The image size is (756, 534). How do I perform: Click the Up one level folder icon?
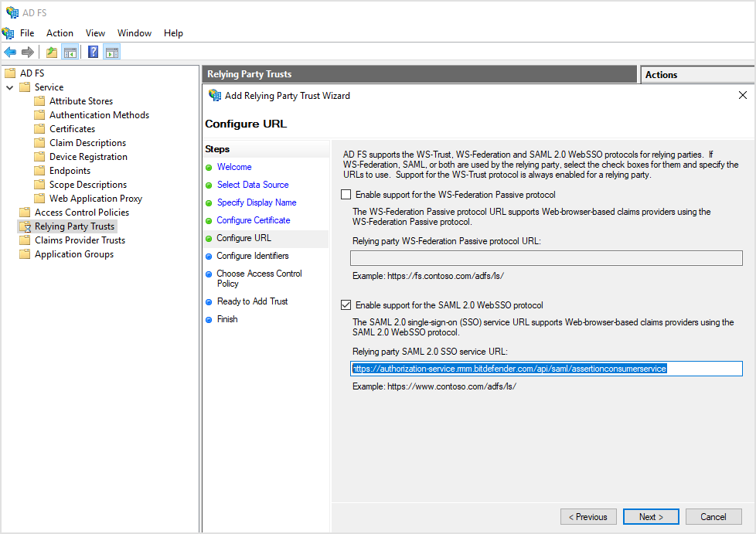(x=50, y=52)
